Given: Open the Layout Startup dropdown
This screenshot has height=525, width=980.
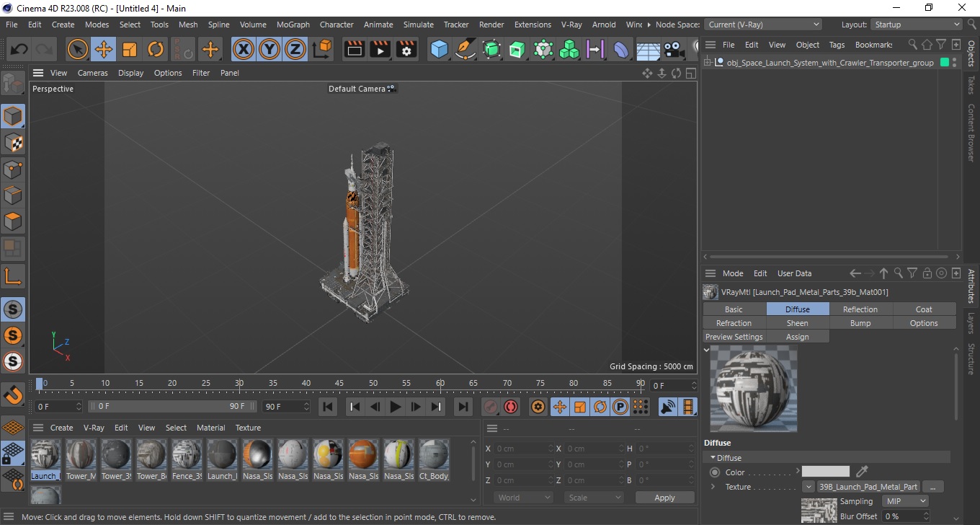Looking at the screenshot, I should coord(917,25).
